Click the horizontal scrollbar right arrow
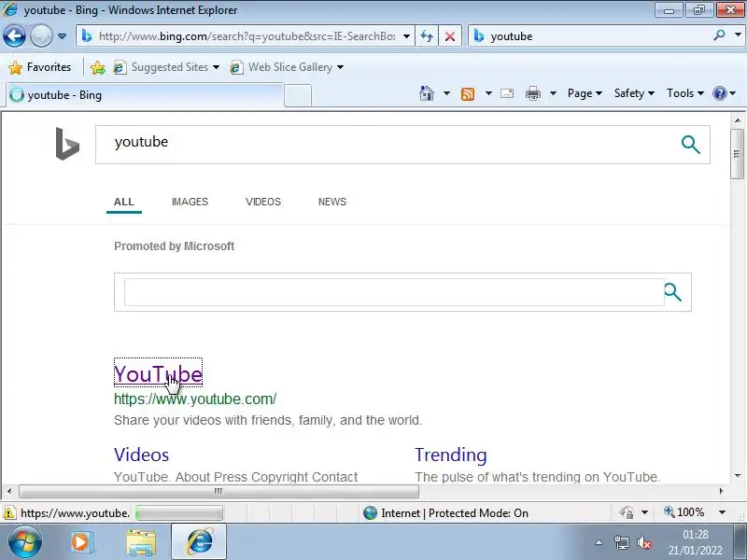This screenshot has width=747, height=560. pos(721,491)
